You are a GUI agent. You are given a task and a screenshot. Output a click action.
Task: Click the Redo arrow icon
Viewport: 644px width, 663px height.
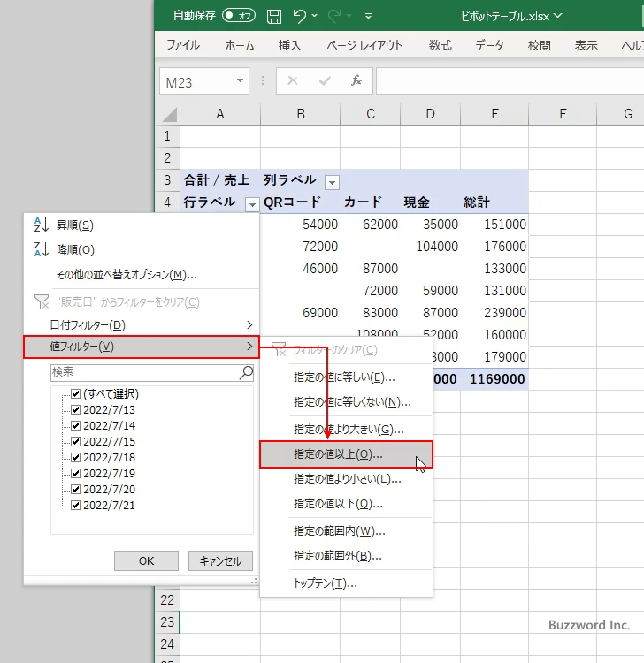point(334,16)
